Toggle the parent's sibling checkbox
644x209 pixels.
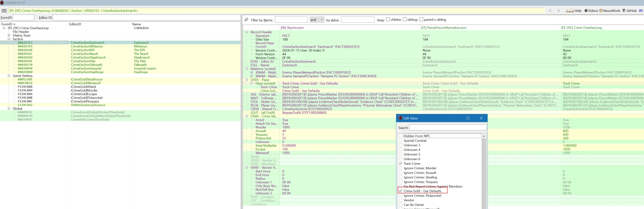pyautogui.click(x=421, y=20)
